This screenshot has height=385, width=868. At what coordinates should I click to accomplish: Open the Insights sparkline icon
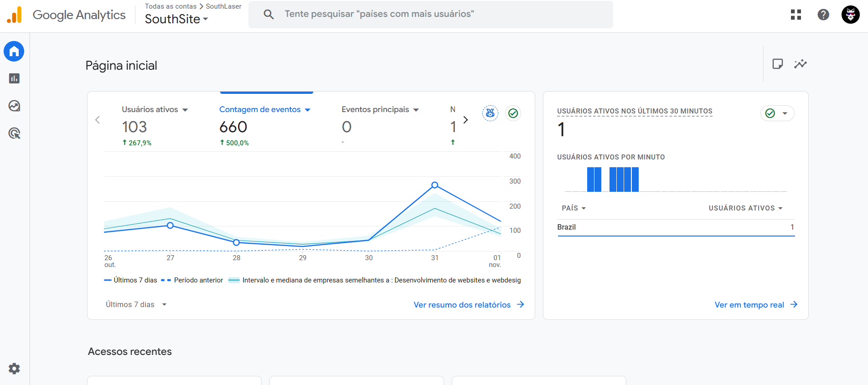click(800, 64)
